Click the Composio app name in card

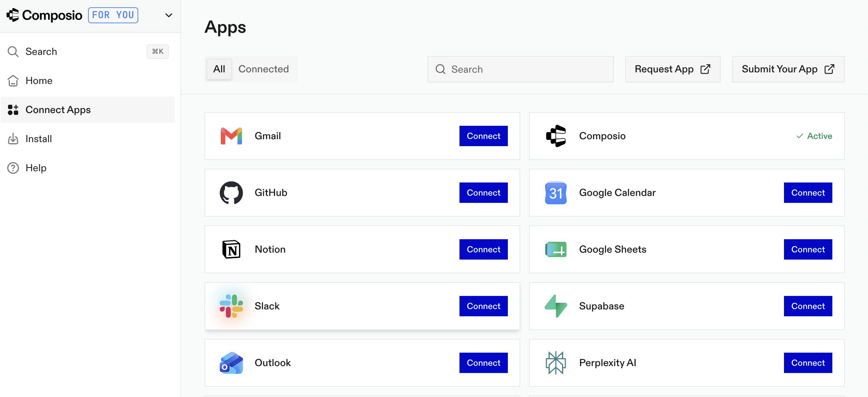point(602,136)
